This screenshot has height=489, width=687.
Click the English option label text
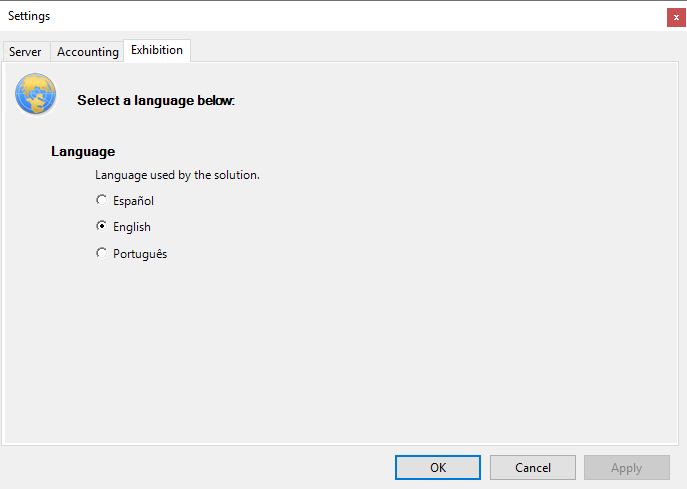(x=131, y=227)
